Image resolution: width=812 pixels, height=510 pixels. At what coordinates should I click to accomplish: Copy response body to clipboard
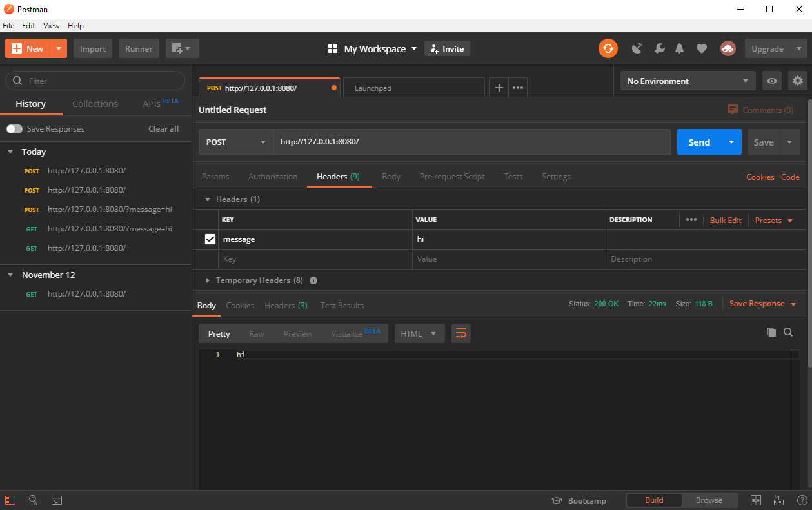tap(771, 332)
